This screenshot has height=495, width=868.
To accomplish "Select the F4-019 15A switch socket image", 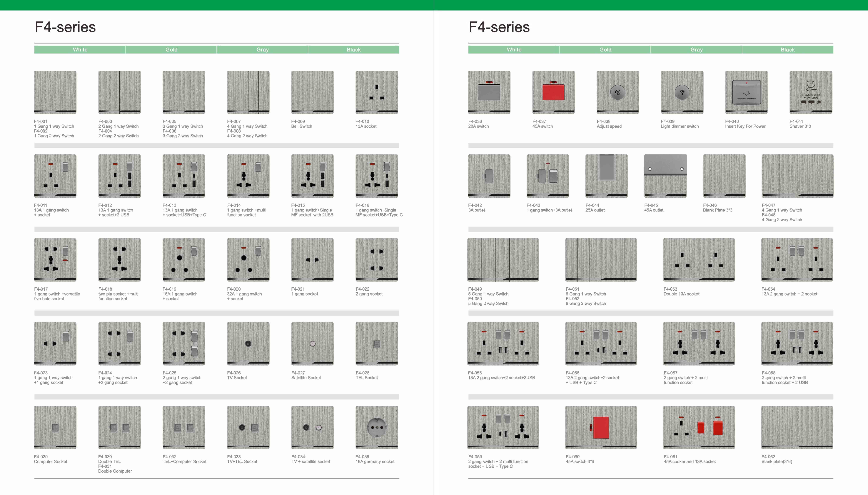I will point(184,260).
